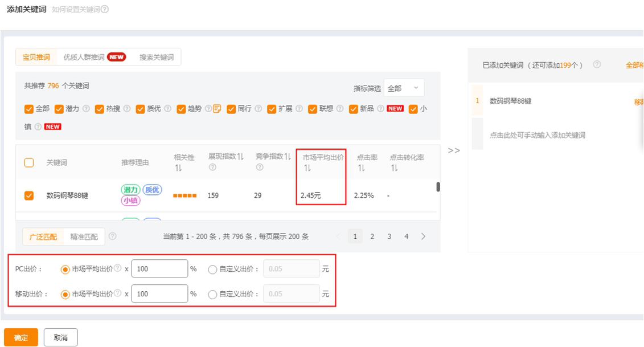Screen dimensions: 644x347
Task: Click help icon beside 精准匹配 tab
Action: (113, 236)
